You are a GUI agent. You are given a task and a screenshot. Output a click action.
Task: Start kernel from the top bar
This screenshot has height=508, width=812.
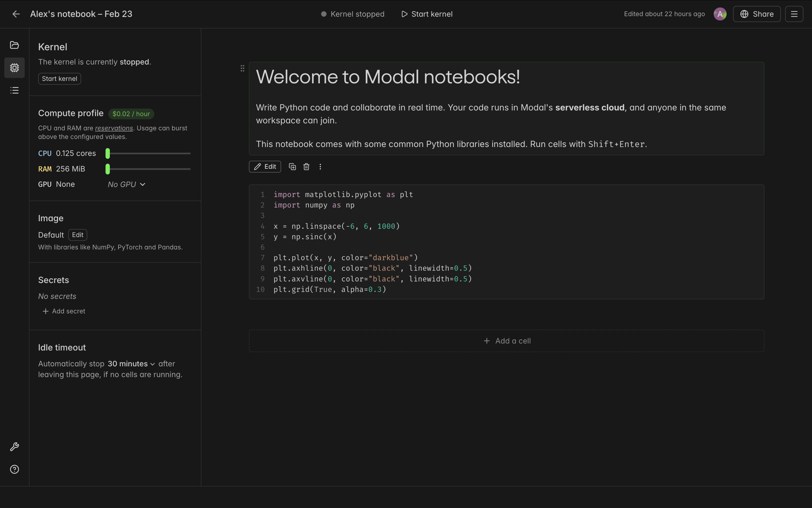[427, 14]
